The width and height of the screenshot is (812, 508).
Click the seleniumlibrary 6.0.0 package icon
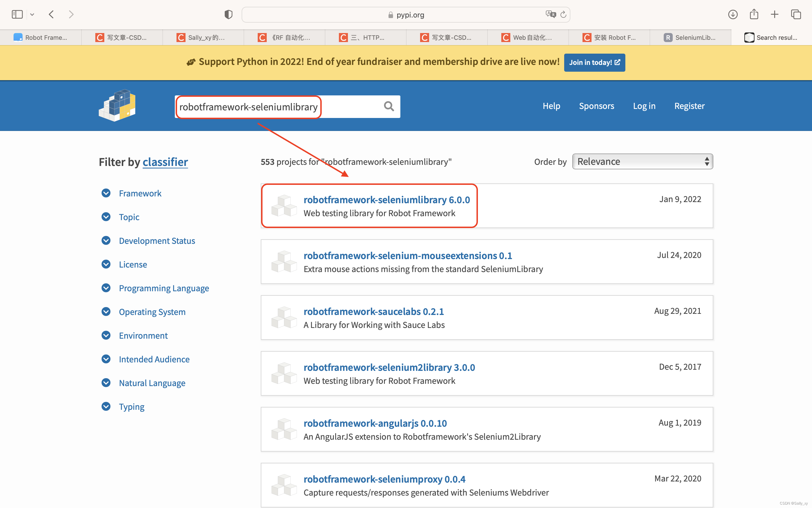tap(284, 205)
